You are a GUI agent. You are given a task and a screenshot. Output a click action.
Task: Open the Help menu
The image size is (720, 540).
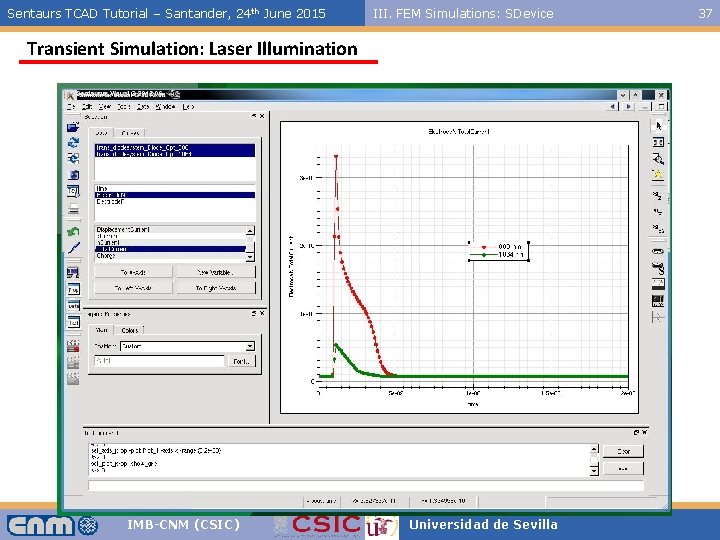188,107
